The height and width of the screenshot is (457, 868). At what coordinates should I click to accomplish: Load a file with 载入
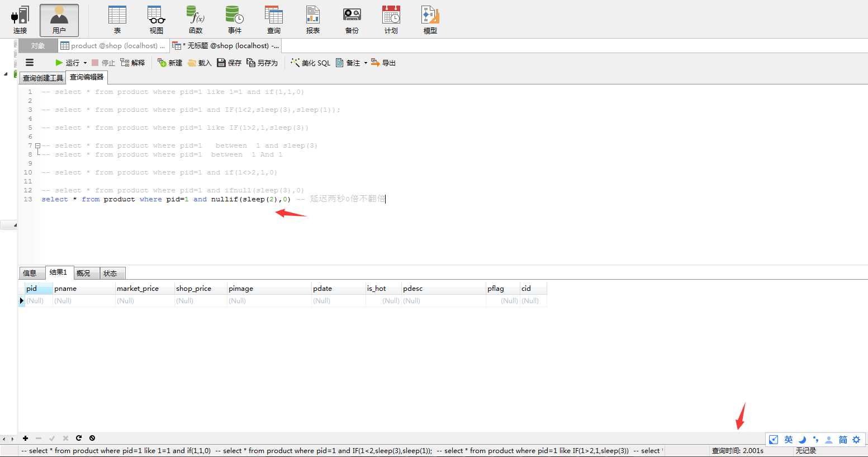200,63
